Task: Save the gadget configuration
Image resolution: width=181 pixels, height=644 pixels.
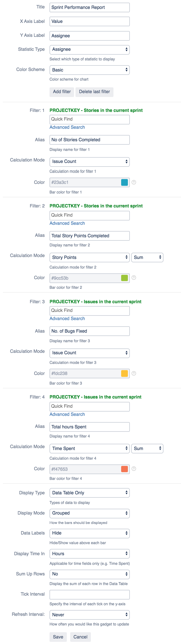Action: pyautogui.click(x=58, y=637)
